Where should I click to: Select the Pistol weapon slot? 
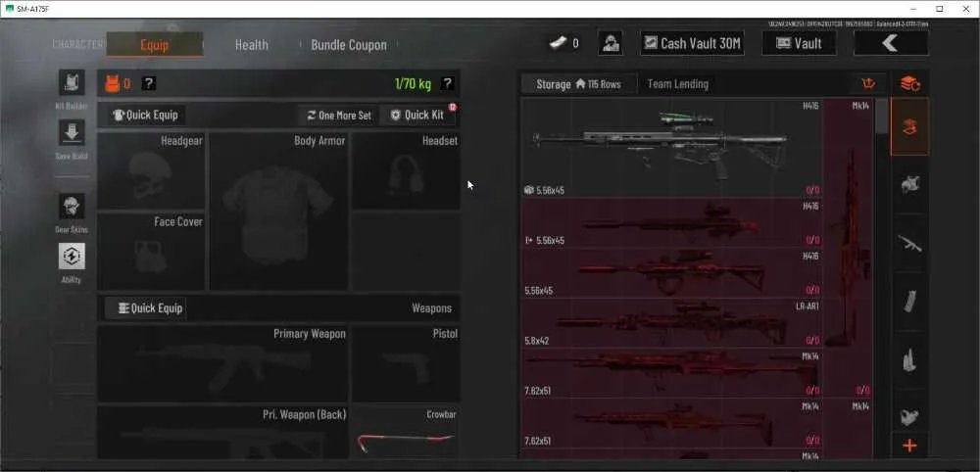[x=406, y=363]
